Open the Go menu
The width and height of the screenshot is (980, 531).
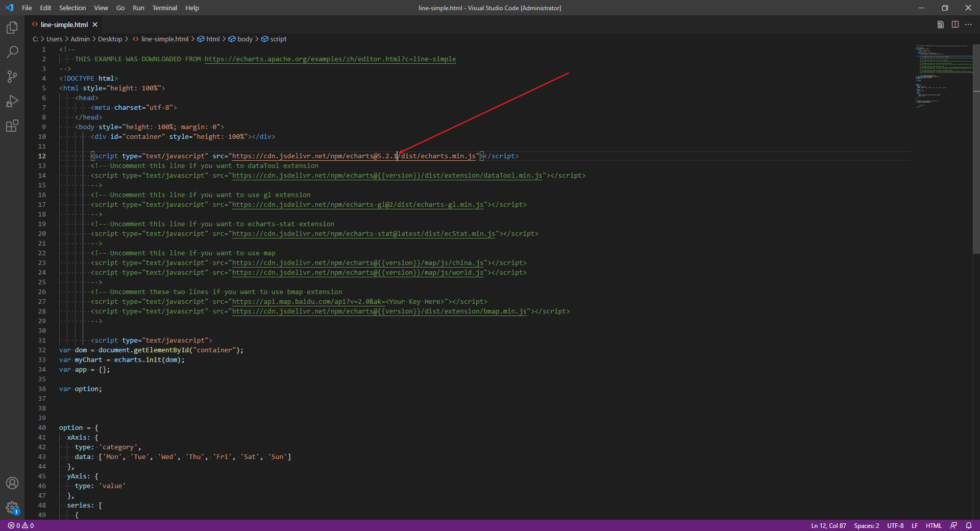click(x=120, y=8)
